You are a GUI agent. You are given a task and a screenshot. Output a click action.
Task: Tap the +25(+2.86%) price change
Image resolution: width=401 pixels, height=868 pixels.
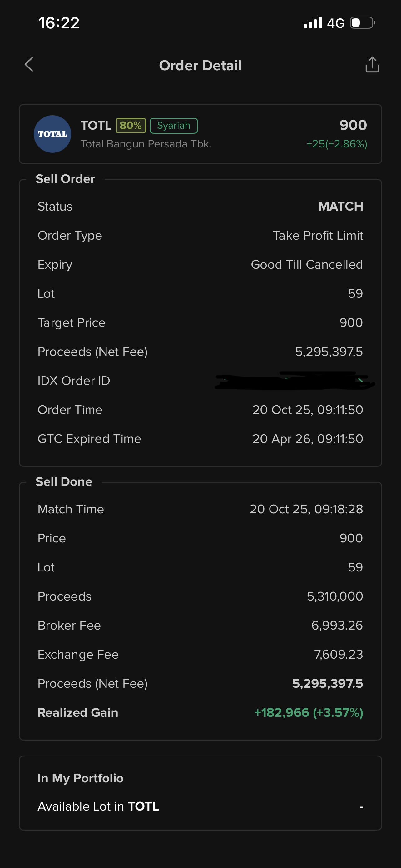336,144
